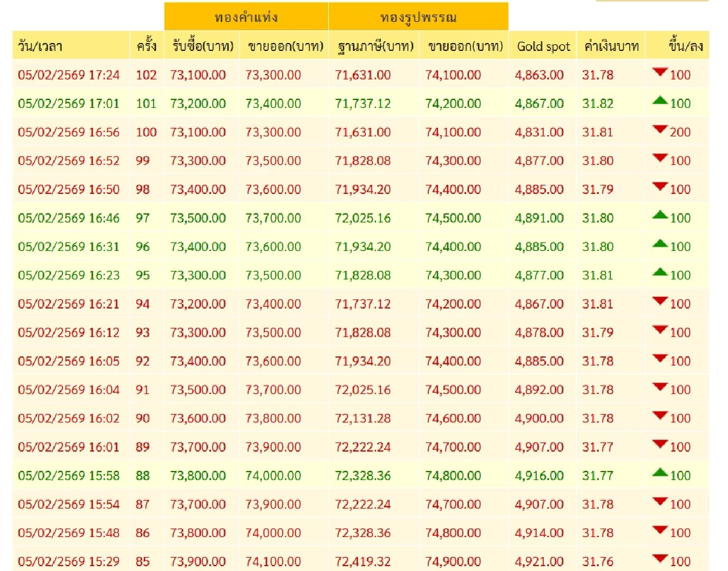728x571 pixels.
Task: Select the ทองคำแท่ง header tab
Action: 246,17
